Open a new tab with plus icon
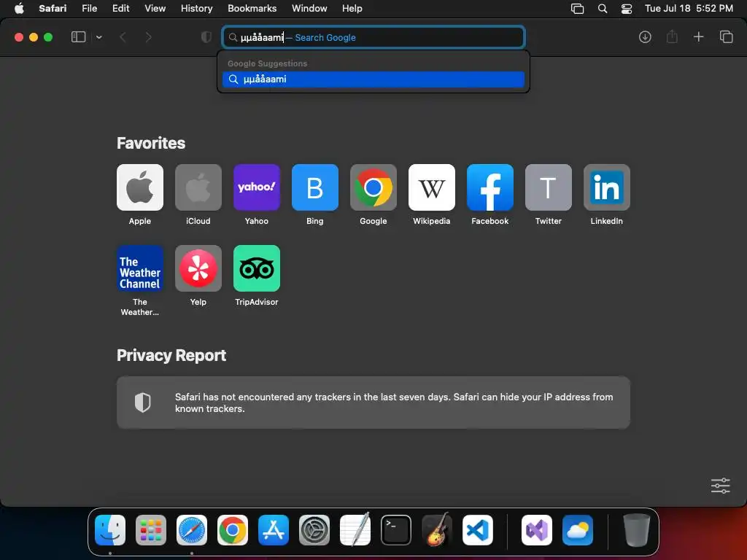Image resolution: width=747 pixels, height=560 pixels. 698,36
